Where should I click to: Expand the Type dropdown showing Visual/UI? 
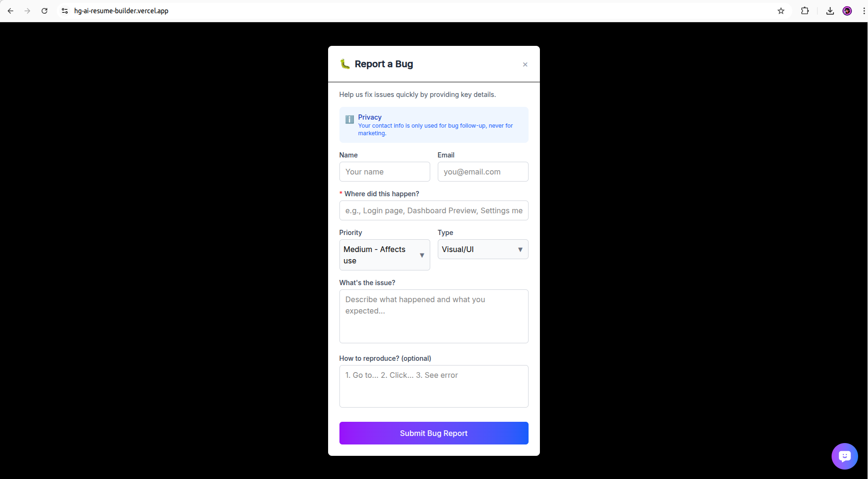coord(483,249)
